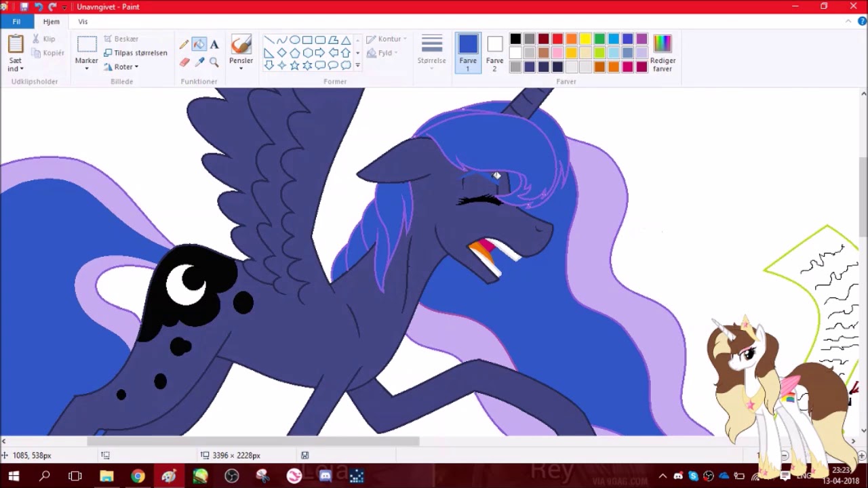Click the vertical scrollbar thumb
This screenshot has width=868, height=488.
[863, 197]
